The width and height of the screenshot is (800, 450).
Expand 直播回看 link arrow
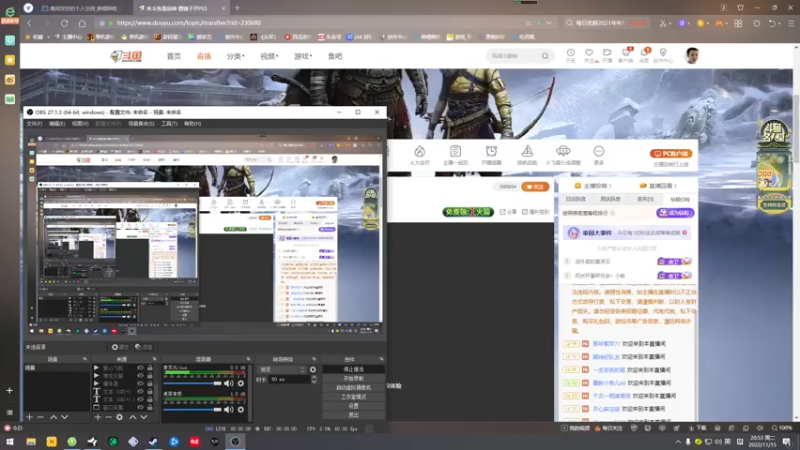(676, 186)
